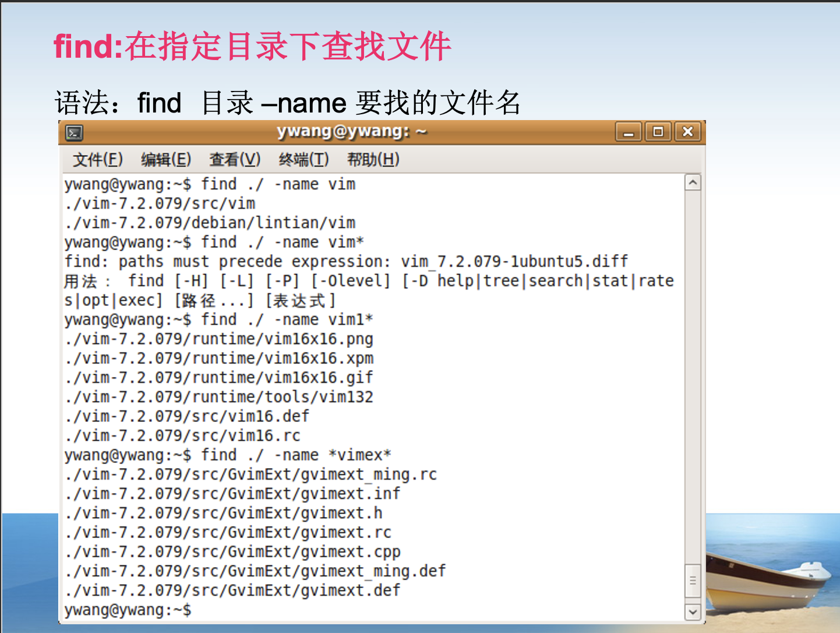The height and width of the screenshot is (633, 840).
Task: Click the line ./vim-7.2.079/runtime/tools/vim132
Action: pos(219,396)
